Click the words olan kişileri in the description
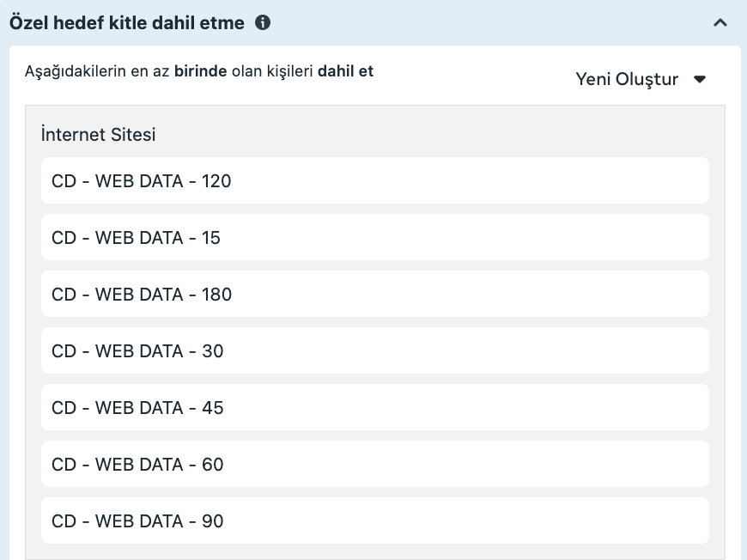 pyautogui.click(x=272, y=71)
